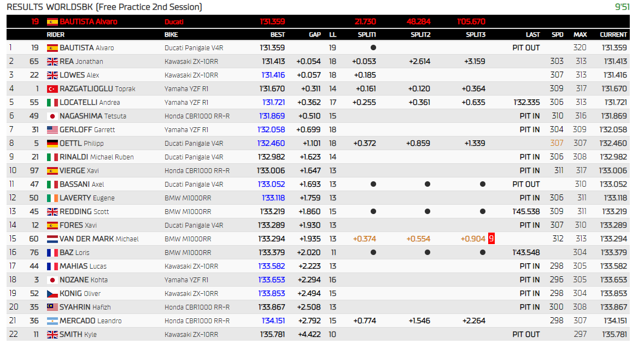Click the UK flag next to REA Jonathan

[52, 62]
